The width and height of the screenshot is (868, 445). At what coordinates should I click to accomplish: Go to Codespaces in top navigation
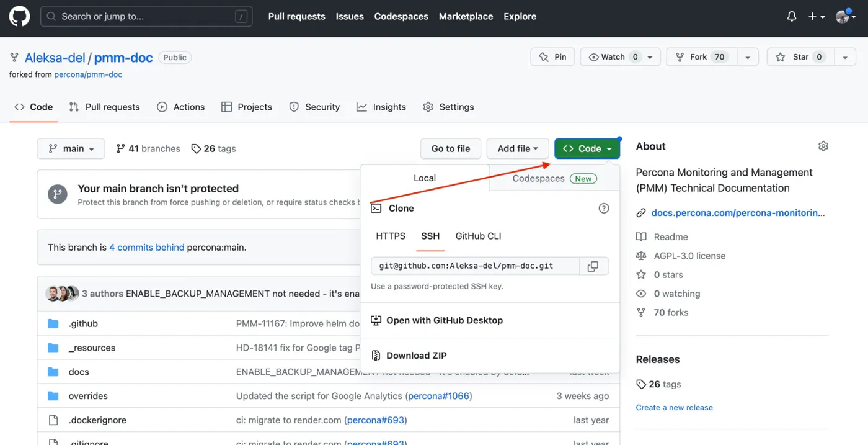tap(401, 17)
